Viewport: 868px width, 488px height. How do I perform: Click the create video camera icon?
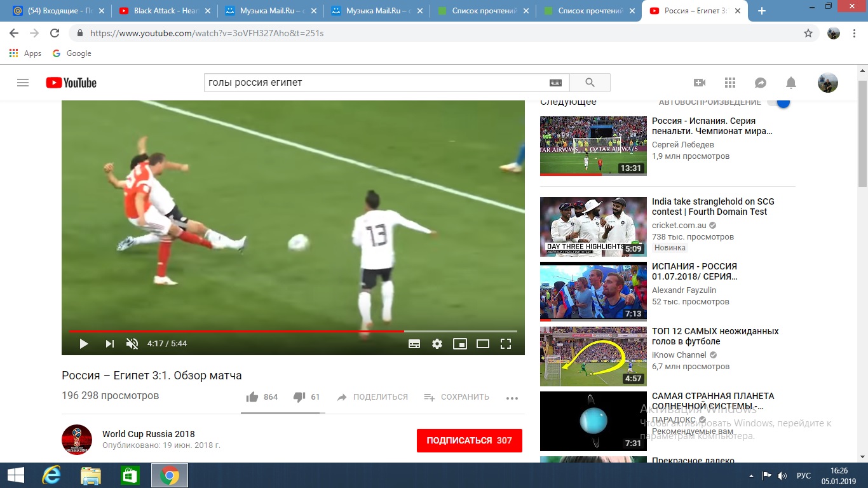(700, 83)
